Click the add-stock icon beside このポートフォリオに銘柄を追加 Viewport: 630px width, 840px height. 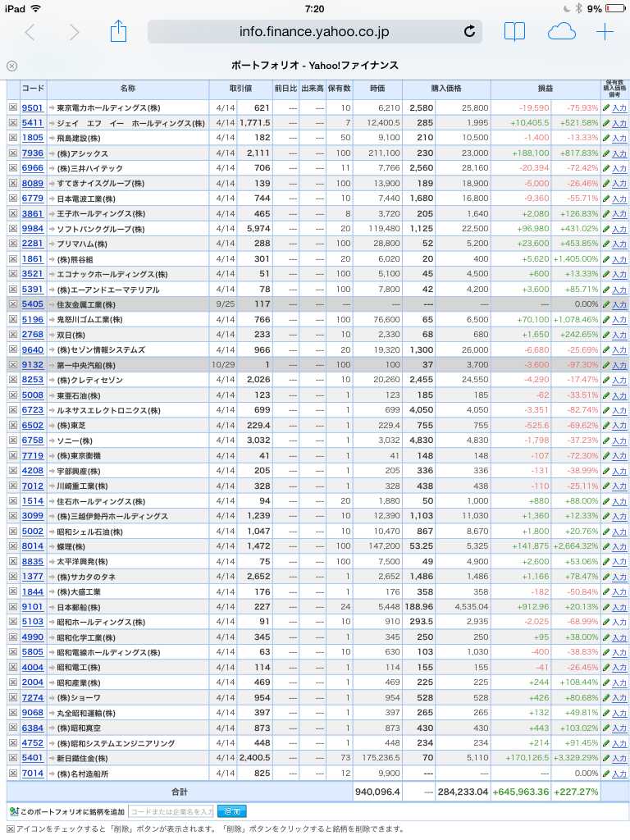tap(14, 811)
